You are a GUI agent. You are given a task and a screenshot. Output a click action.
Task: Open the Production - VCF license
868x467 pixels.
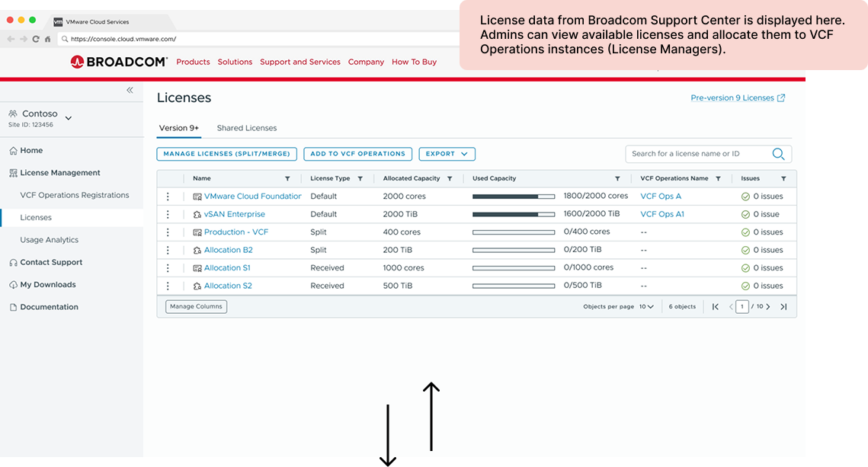pos(235,232)
